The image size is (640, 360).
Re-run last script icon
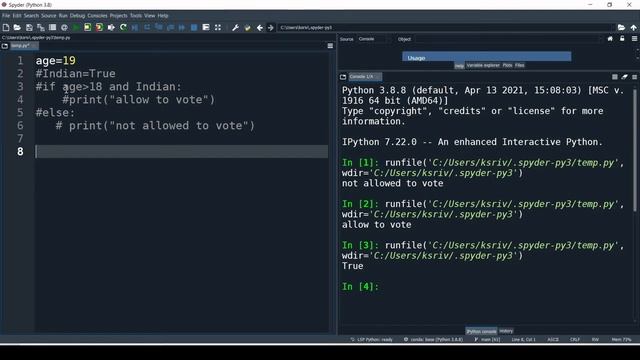point(123,27)
